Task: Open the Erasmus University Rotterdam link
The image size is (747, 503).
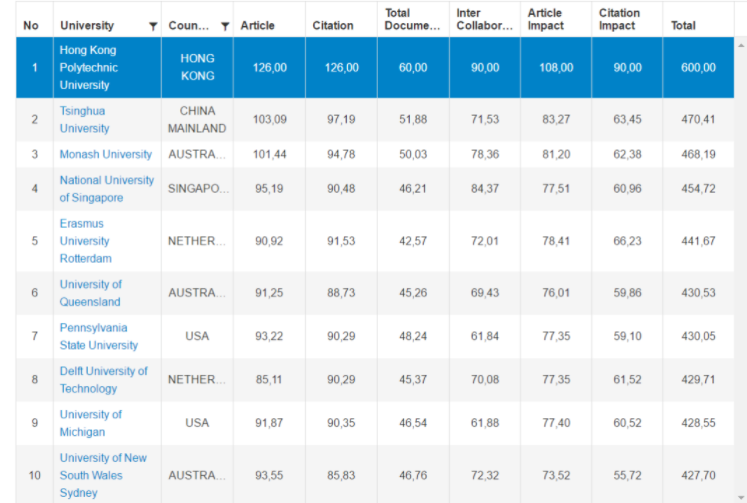Action: tap(86, 241)
